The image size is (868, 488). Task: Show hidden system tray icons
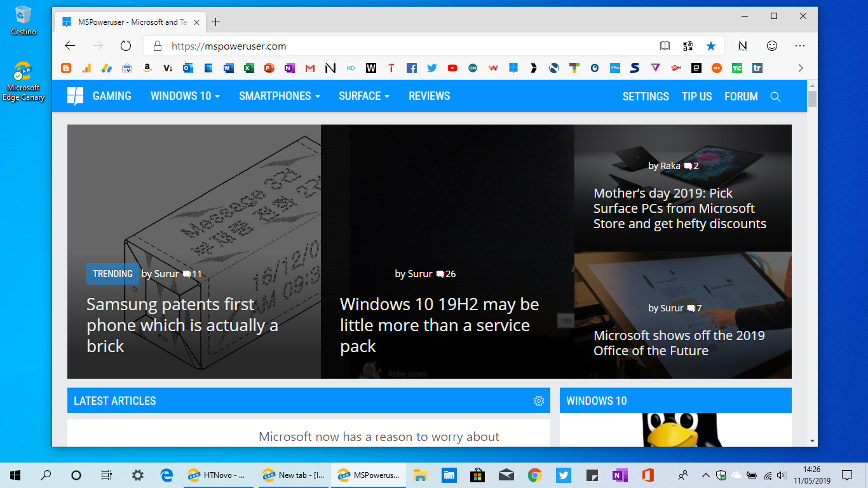tap(705, 475)
